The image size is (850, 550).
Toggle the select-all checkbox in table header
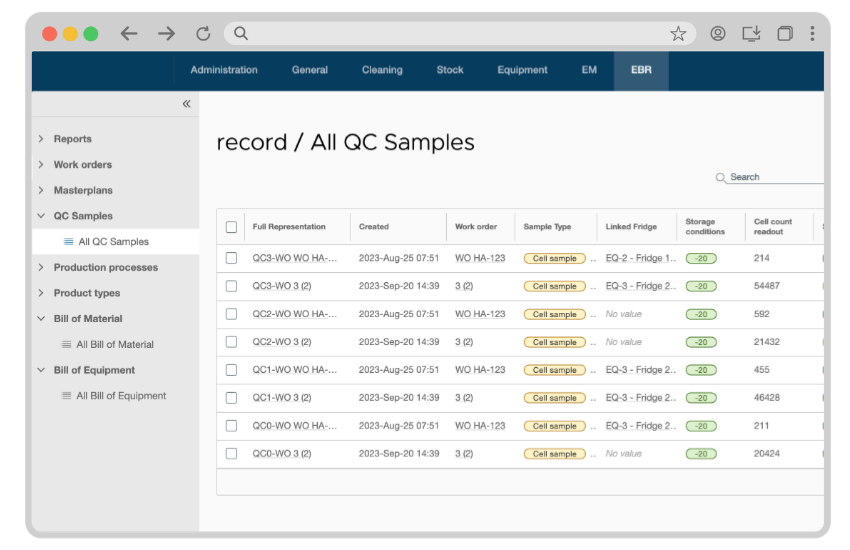(231, 227)
